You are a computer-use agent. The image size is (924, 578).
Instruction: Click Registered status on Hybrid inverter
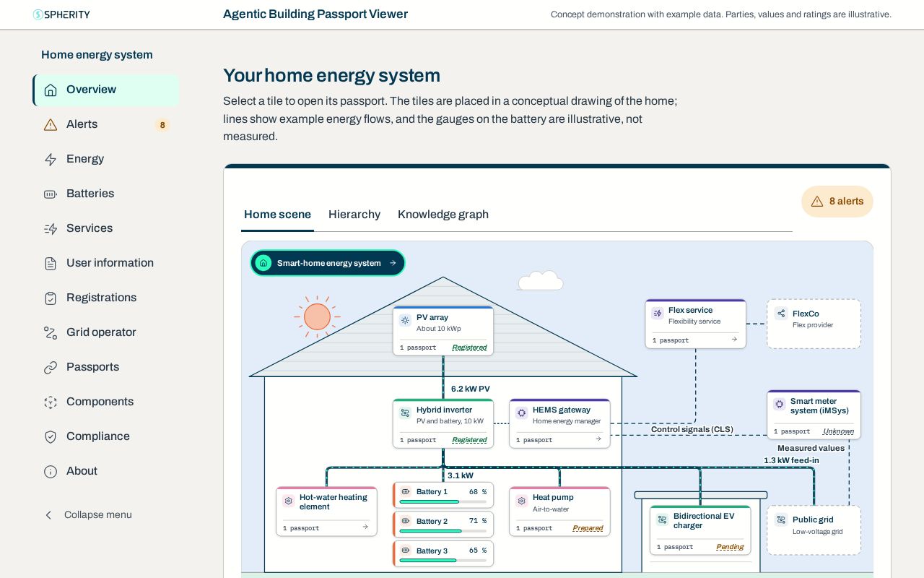[469, 440]
